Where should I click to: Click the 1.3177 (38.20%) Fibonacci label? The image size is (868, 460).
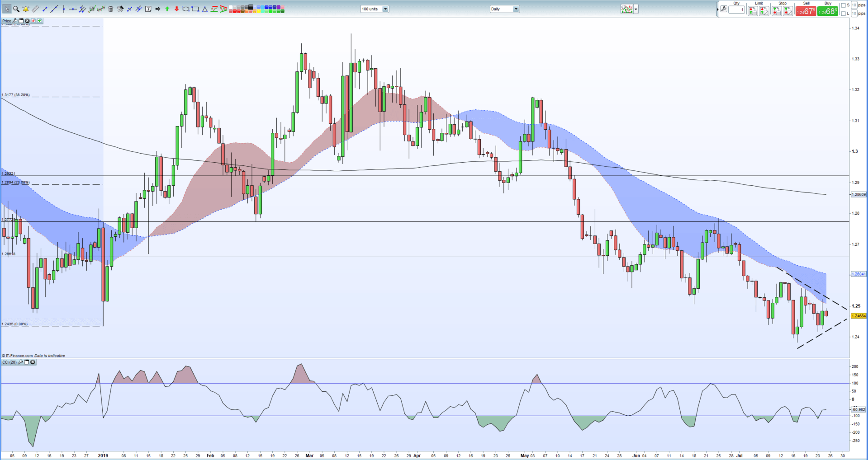coord(15,95)
